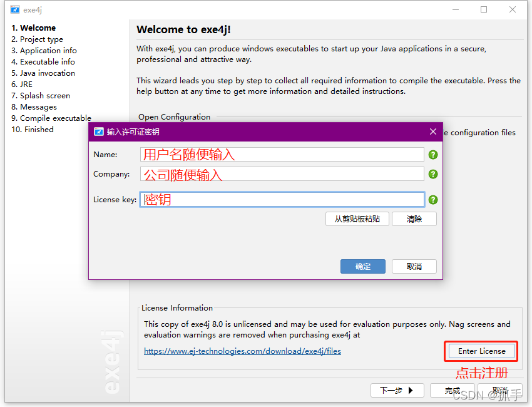This screenshot has width=532, height=407.
Task: Click the License Information group label
Action: coord(177,308)
